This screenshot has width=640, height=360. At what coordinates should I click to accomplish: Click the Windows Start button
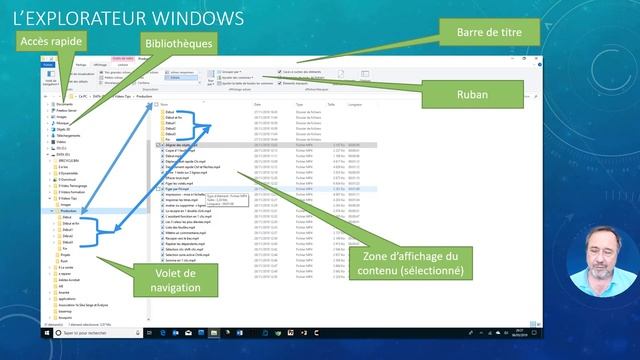[x=47, y=333]
